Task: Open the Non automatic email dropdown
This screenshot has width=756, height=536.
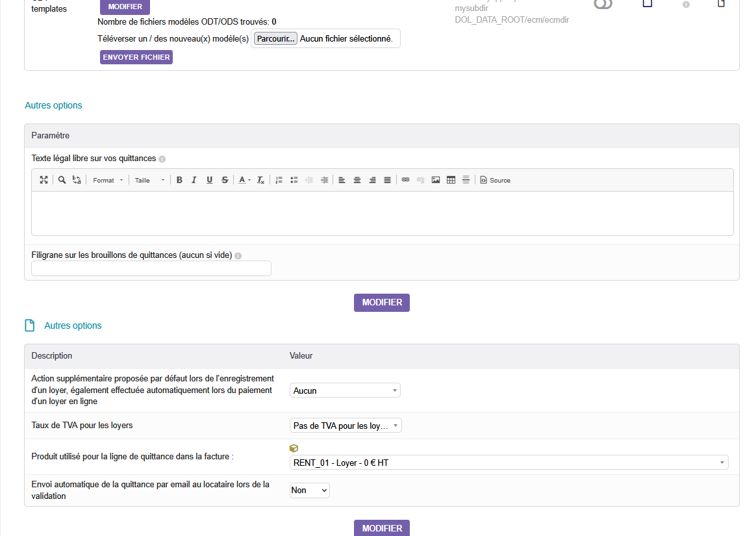Action: tap(310, 490)
